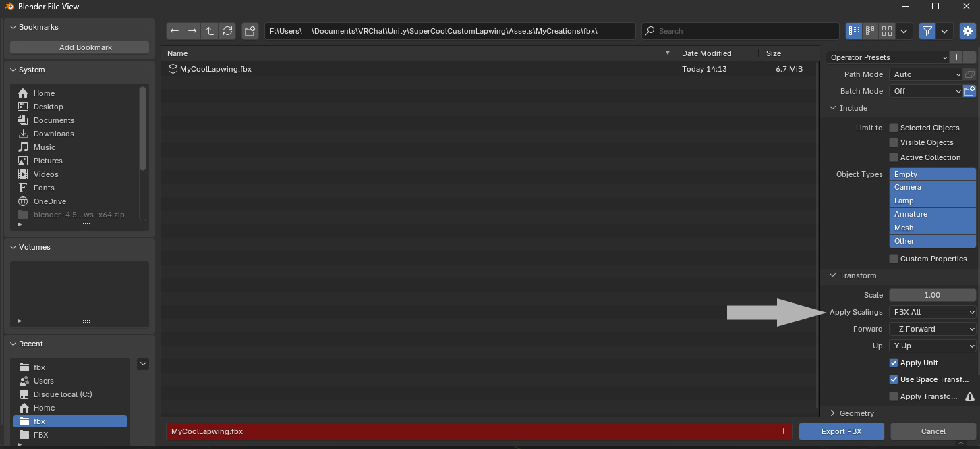Open the Documents system folder

tap(54, 120)
